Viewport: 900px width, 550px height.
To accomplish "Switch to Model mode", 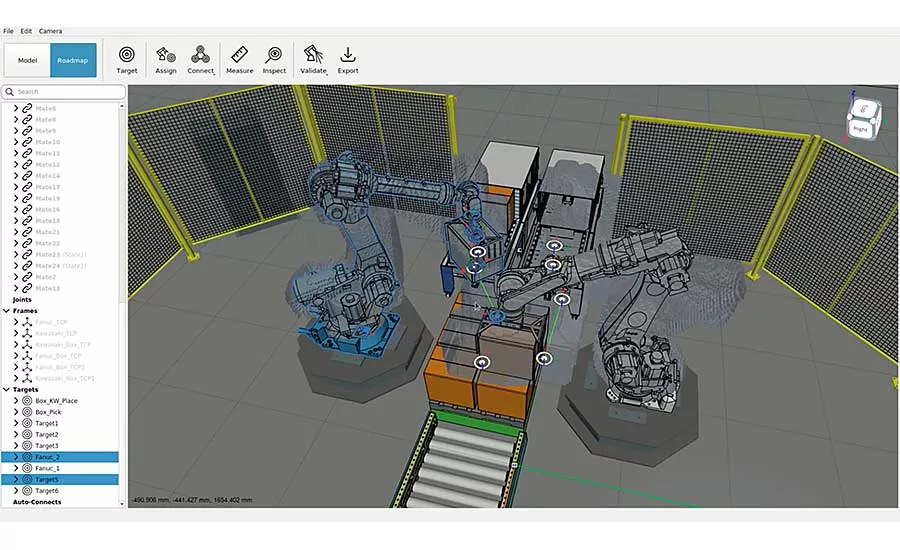I will click(x=27, y=60).
